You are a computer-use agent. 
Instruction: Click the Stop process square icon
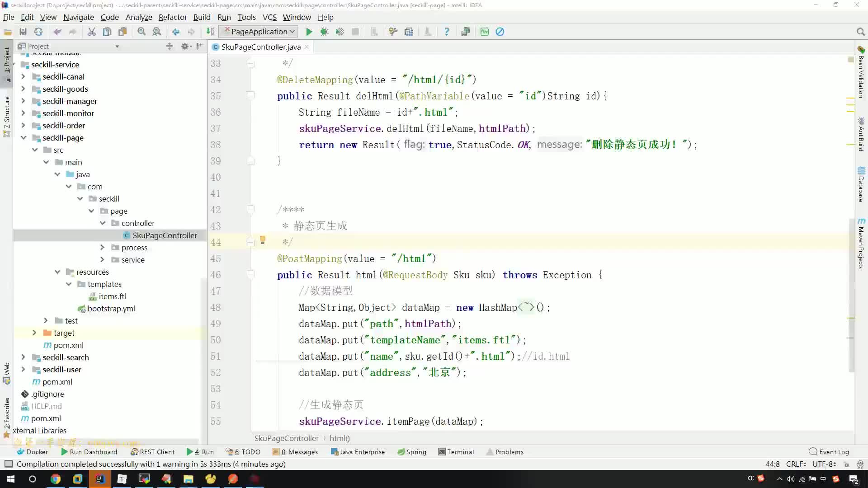pyautogui.click(x=355, y=32)
